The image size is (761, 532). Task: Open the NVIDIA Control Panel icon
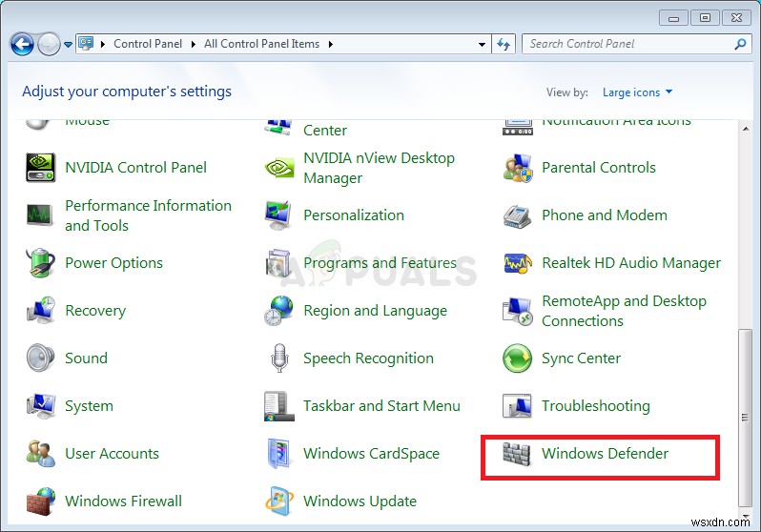coord(40,168)
